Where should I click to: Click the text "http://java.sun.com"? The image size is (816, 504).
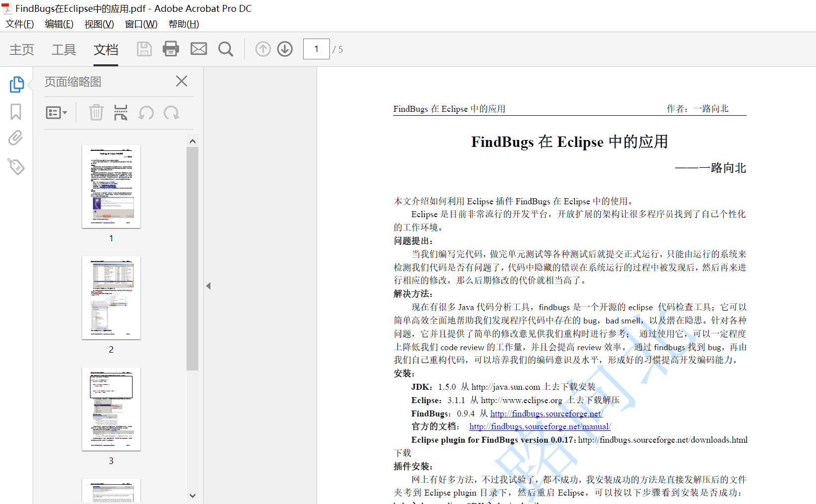click(x=506, y=387)
